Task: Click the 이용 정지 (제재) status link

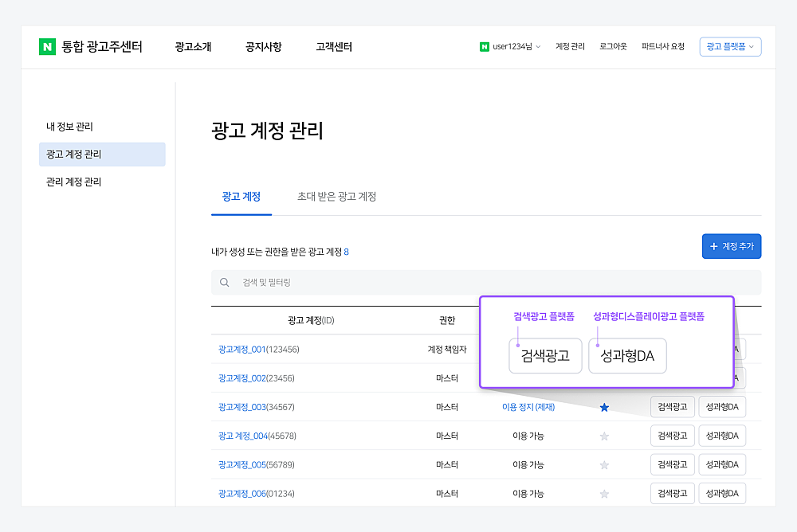Action: click(528, 407)
